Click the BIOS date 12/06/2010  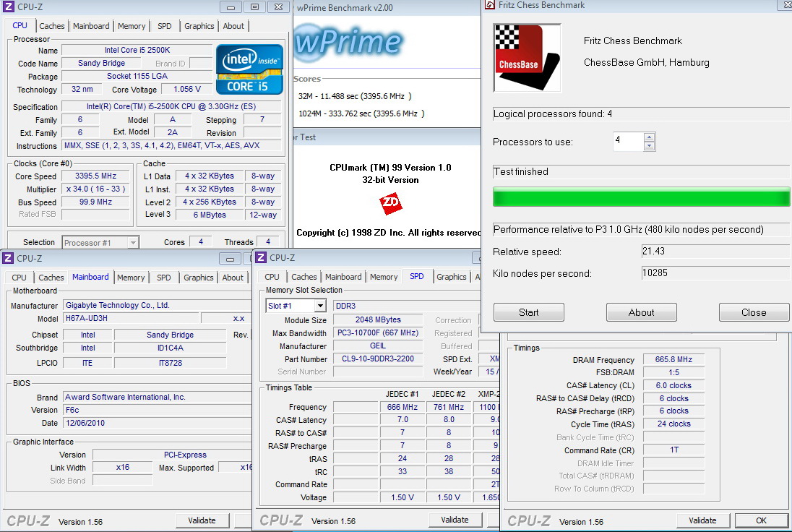tap(157, 423)
